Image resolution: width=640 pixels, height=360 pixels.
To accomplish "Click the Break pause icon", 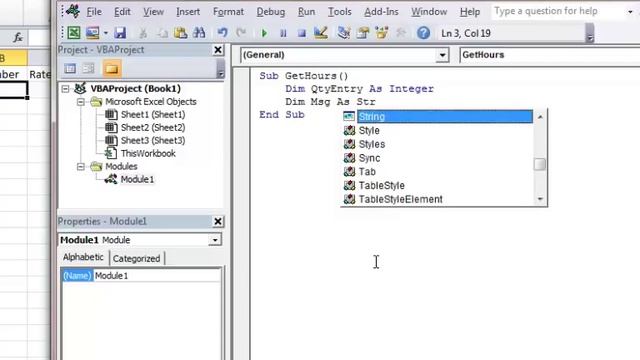I will pos(283,33).
